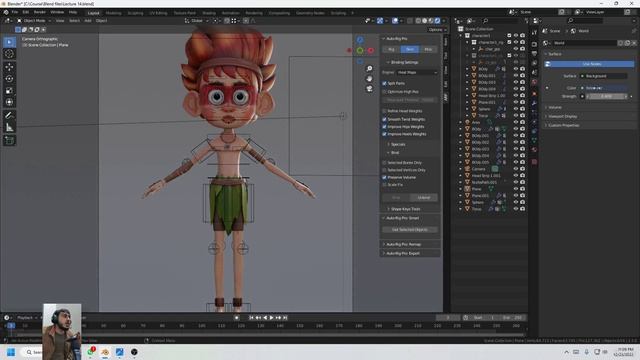Switch to the Rig tab in Auto-Rig Pro
Image resolution: width=640 pixels, height=360 pixels.
pos(391,49)
